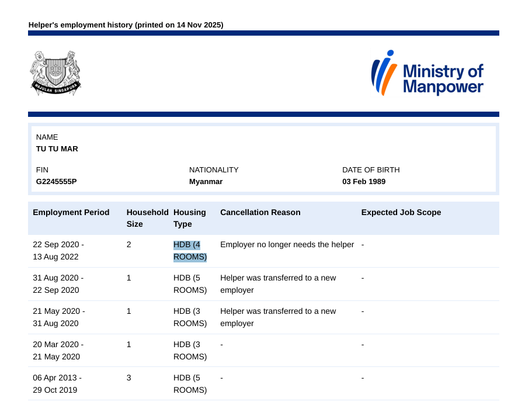Image resolution: width=532 pixels, height=412 pixels.
Task: Click the 20 Mar 2020 - 21 May 2020 period
Action: click(58, 351)
